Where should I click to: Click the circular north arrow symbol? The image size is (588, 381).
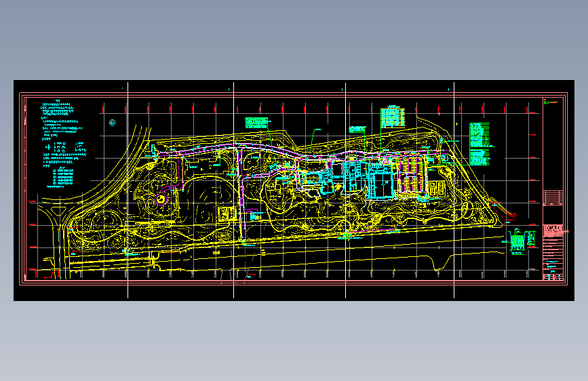(x=112, y=122)
